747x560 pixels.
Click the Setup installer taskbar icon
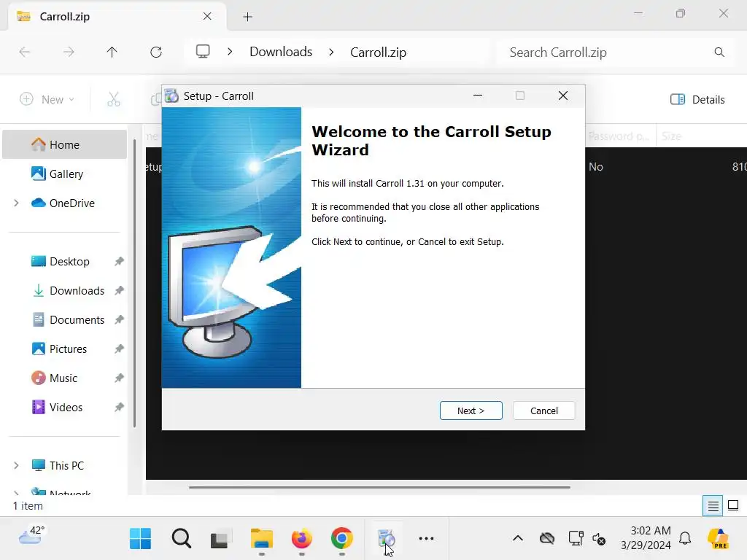(x=386, y=539)
